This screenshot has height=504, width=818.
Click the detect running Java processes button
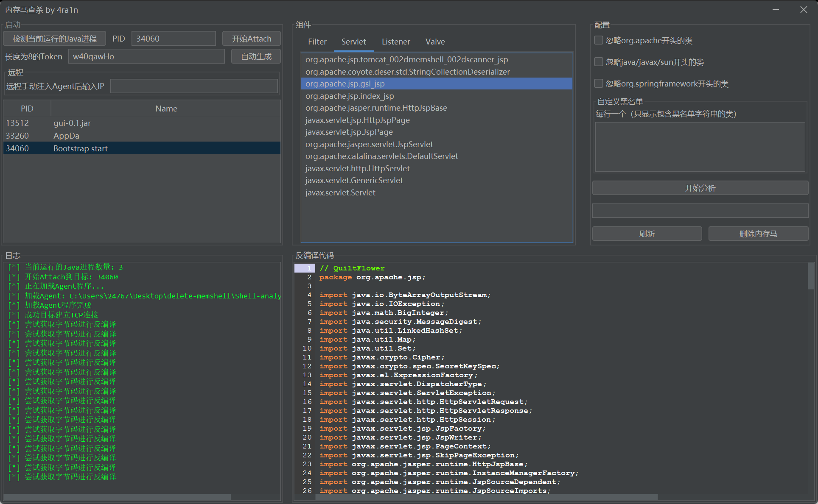tap(54, 39)
